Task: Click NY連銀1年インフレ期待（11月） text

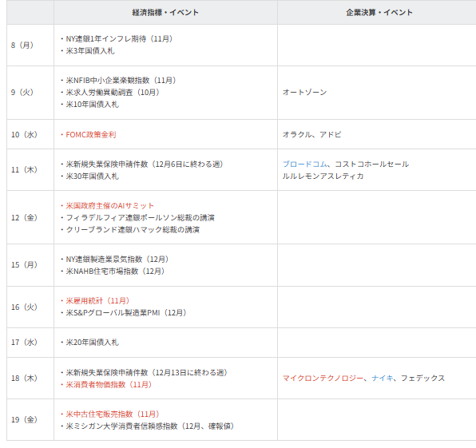Action: coord(119,39)
